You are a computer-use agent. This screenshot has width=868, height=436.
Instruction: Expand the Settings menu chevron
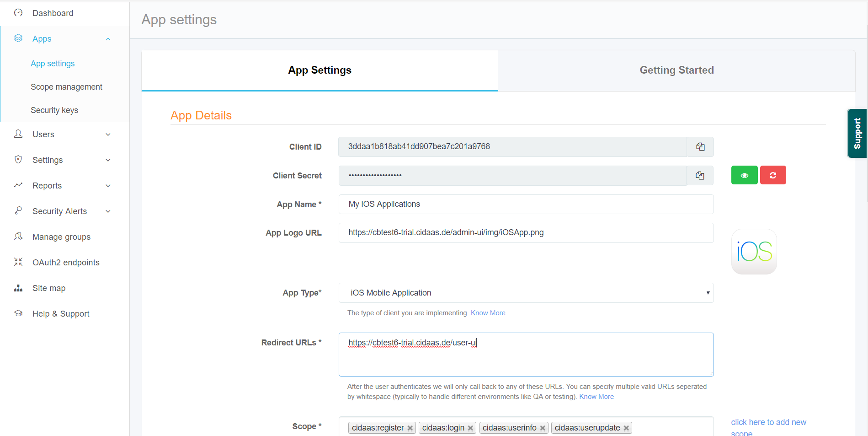(x=108, y=160)
